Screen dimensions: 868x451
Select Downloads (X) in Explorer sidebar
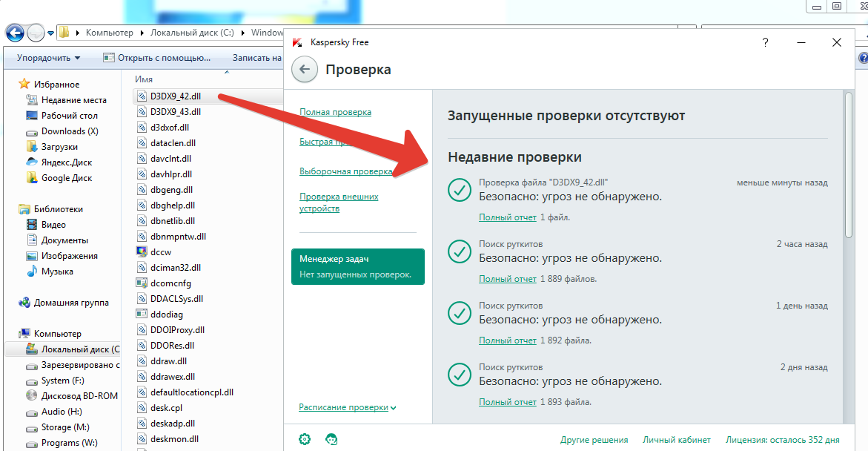pos(70,131)
